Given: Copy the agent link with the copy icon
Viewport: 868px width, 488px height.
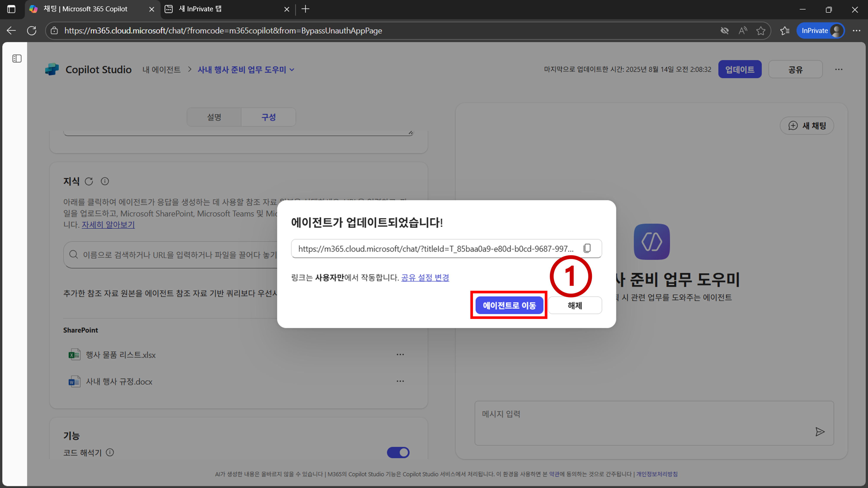Looking at the screenshot, I should tap(587, 249).
